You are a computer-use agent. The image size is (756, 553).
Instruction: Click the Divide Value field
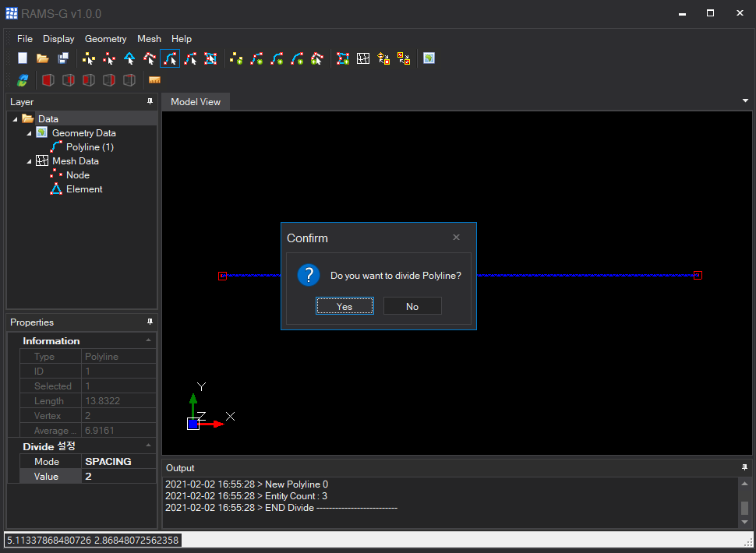coord(118,476)
